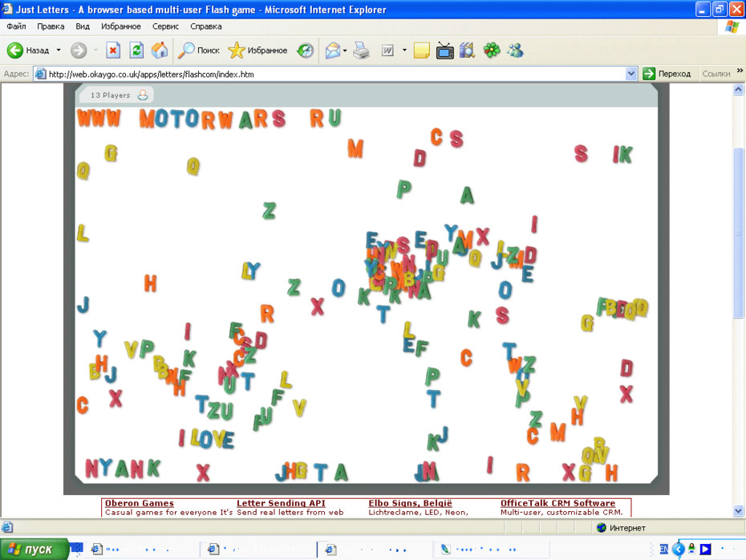Open the Mail button dropdown arrow
Image resolution: width=746 pixels, height=560 pixels.
(x=345, y=50)
